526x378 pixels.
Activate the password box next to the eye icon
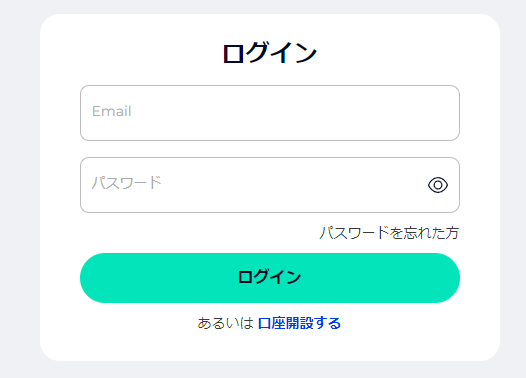coord(270,185)
